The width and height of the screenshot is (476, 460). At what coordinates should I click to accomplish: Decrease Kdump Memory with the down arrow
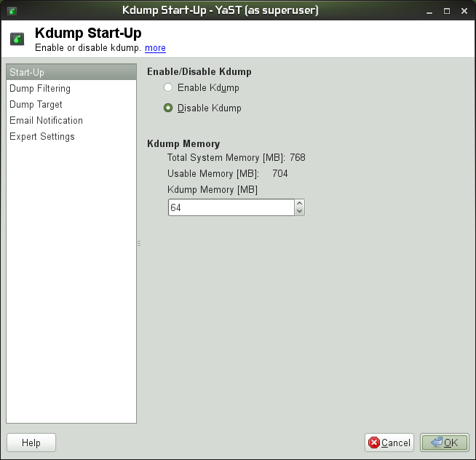pyautogui.click(x=300, y=211)
